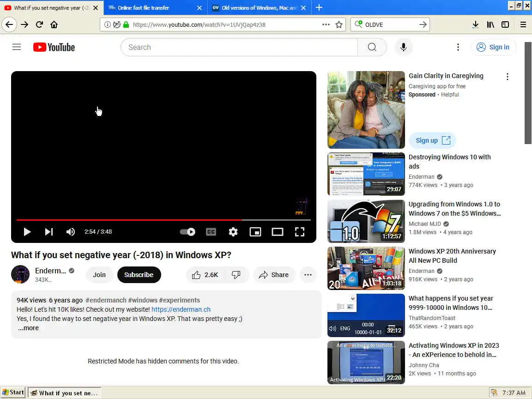Open the Downloads arrow in browser toolbar

click(x=475, y=24)
